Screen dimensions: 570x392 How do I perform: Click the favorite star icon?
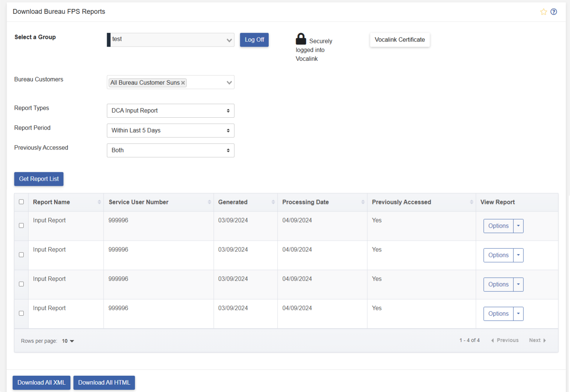pos(543,12)
